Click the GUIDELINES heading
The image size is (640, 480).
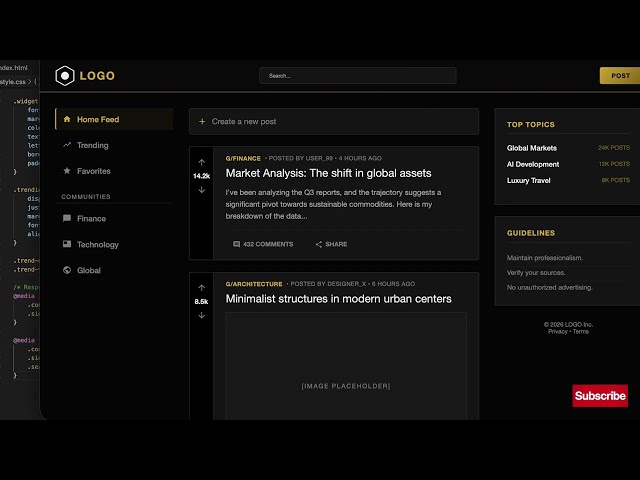coord(531,233)
